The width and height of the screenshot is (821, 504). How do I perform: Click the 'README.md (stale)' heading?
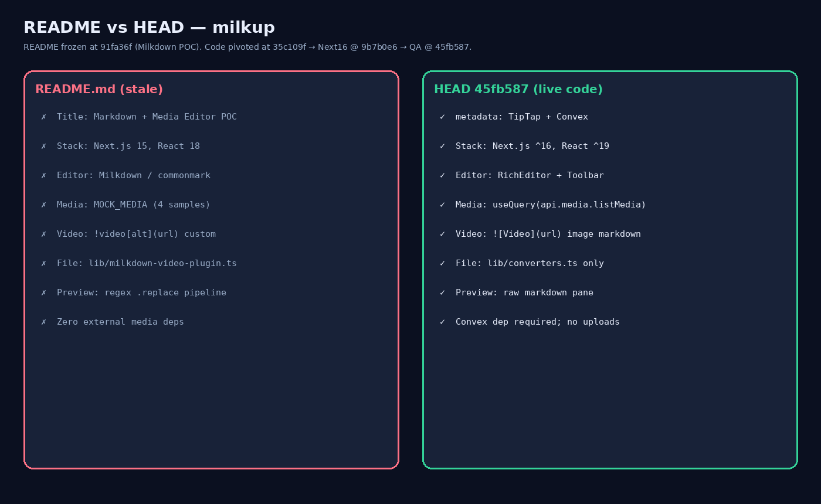[99, 89]
